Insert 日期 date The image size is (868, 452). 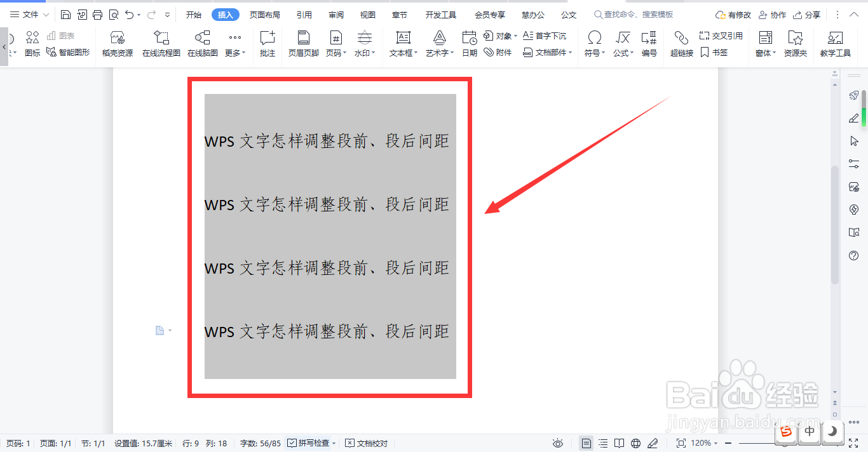[x=470, y=44]
